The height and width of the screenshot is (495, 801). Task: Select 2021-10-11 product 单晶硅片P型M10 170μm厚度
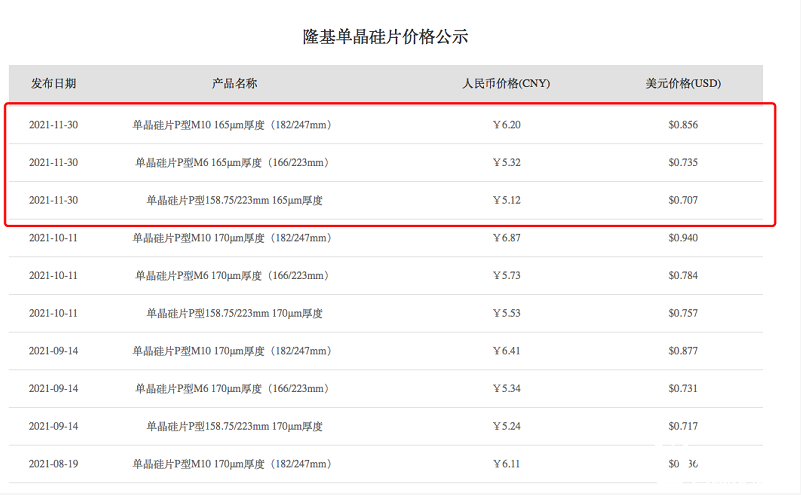234,238
